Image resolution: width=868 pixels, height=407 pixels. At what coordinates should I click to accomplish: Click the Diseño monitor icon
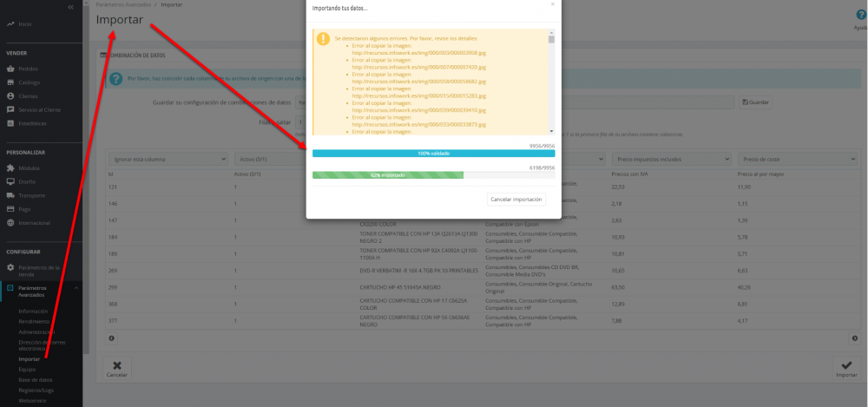pos(10,181)
